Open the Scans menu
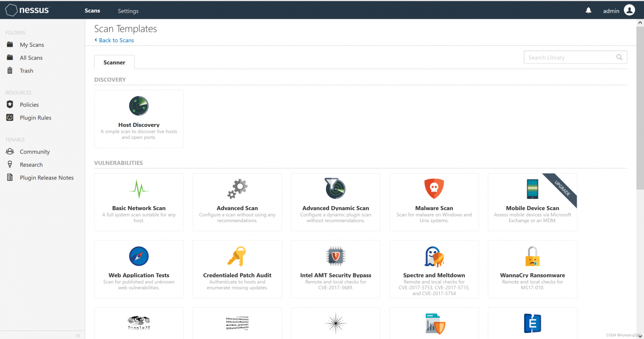Viewport: 644px width, 339px height. [92, 11]
